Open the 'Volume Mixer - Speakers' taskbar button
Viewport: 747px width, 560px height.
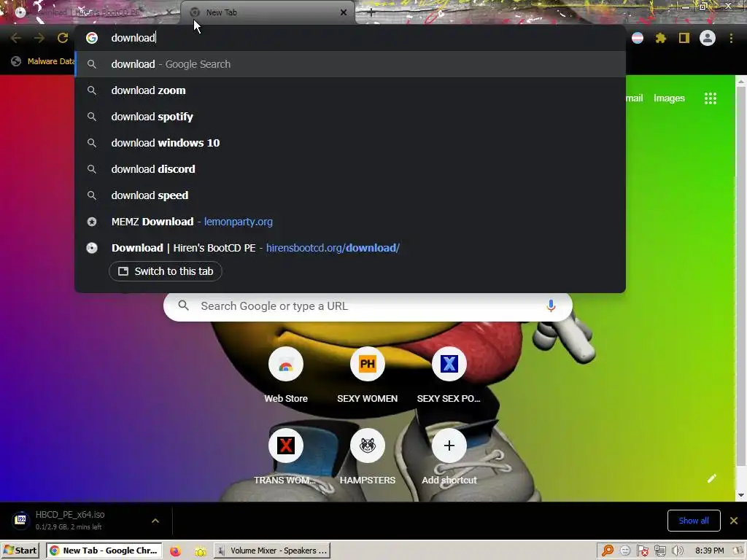pos(273,551)
